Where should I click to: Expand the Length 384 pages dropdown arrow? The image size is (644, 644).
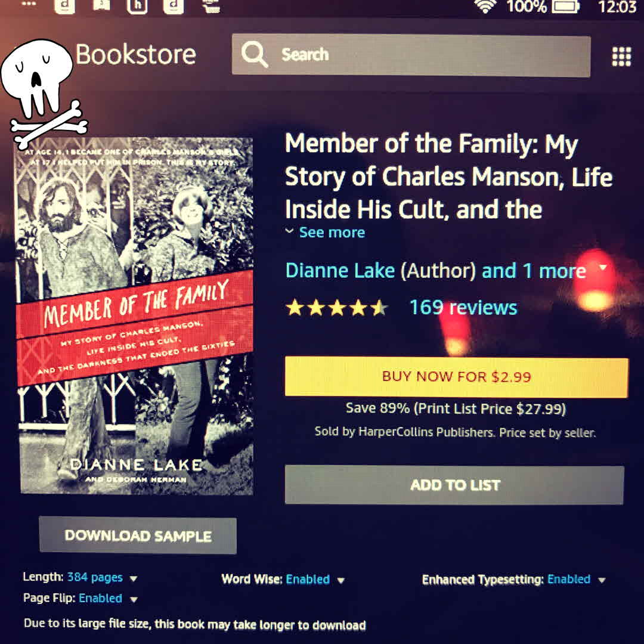pos(134,578)
